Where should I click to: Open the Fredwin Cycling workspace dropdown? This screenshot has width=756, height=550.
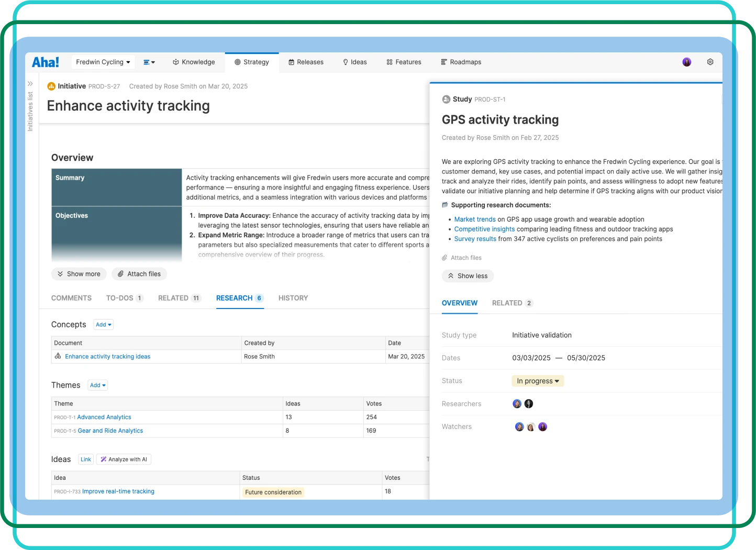[x=103, y=62]
